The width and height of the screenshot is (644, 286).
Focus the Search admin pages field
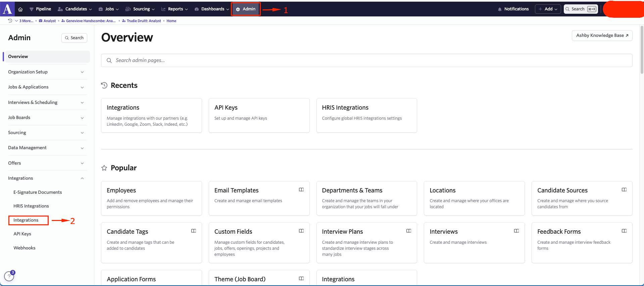coord(366,60)
